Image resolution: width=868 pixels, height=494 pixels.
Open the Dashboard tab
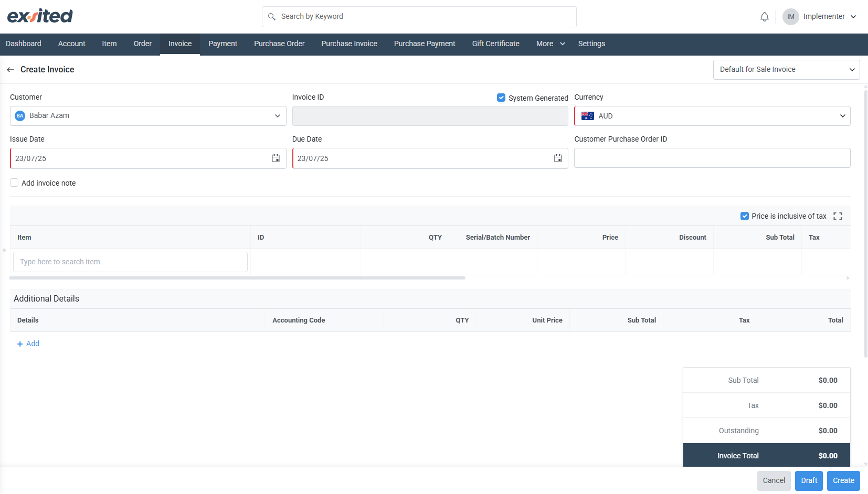pos(24,44)
